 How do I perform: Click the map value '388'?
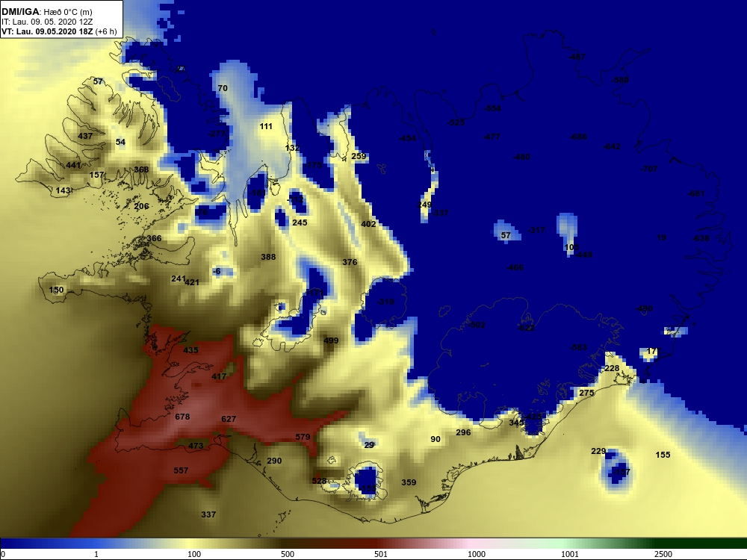tap(268, 257)
